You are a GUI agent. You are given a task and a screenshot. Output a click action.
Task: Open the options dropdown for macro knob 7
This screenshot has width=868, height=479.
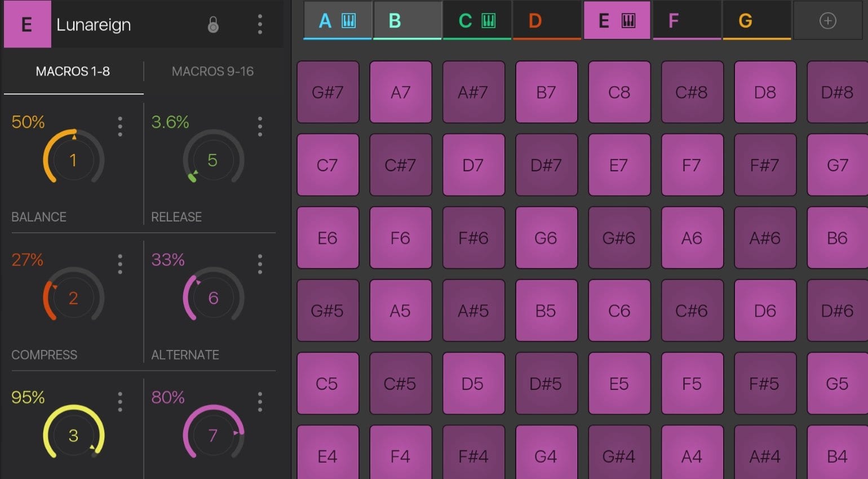pos(260,400)
